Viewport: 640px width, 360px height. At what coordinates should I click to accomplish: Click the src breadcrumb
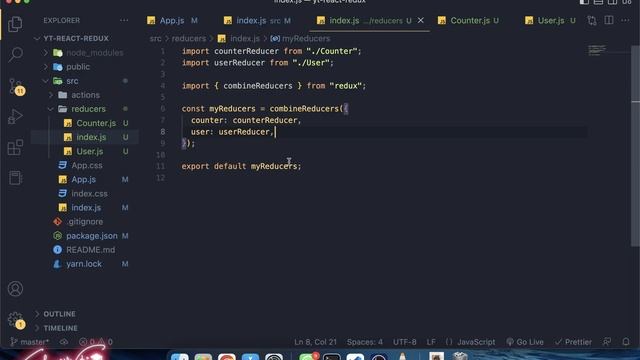pyautogui.click(x=155, y=38)
